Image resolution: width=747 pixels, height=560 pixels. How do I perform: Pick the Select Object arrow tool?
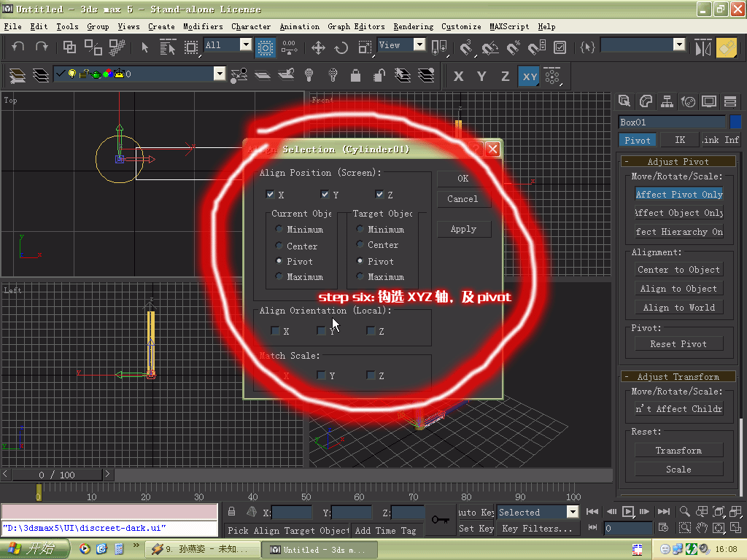pyautogui.click(x=145, y=47)
